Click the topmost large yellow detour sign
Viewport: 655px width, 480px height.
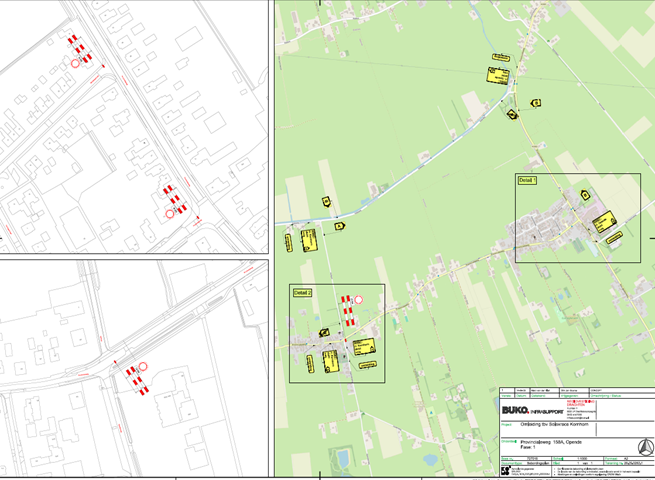point(497,74)
